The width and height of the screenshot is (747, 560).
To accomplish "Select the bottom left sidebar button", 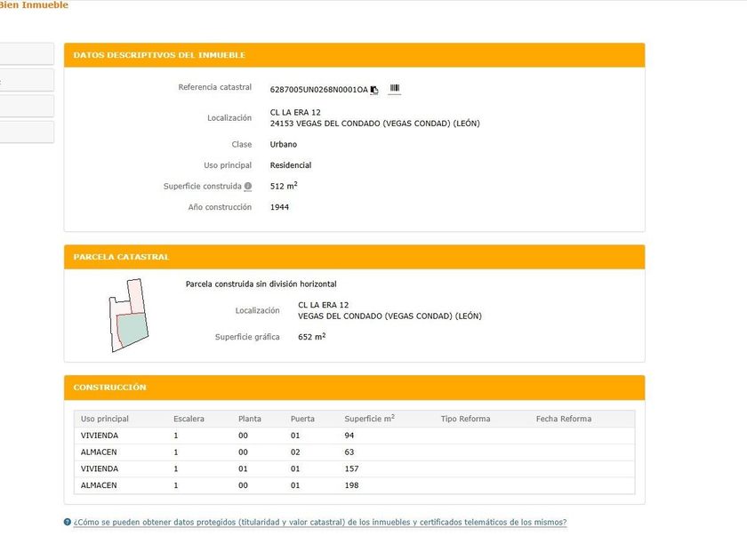I will tap(27, 132).
